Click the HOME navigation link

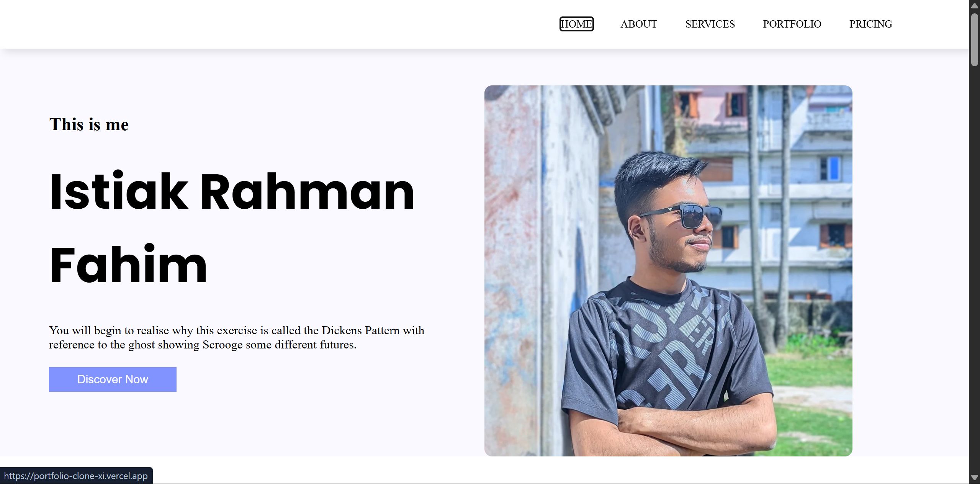click(x=576, y=24)
